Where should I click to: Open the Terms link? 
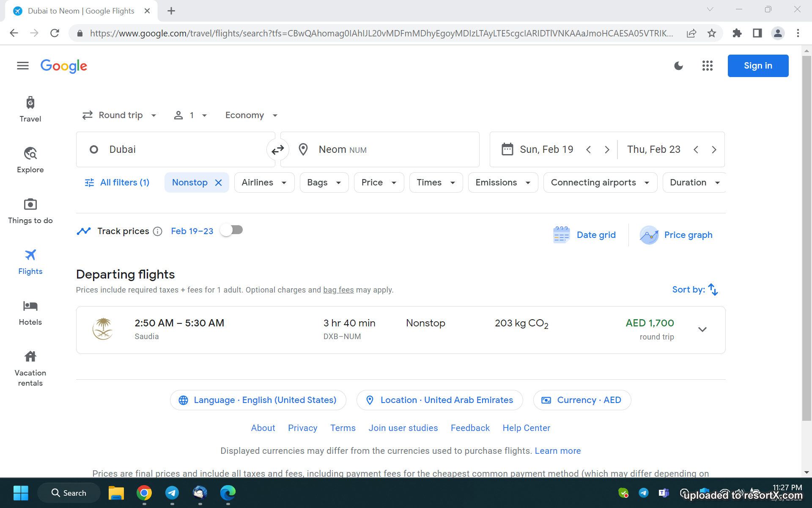343,428
